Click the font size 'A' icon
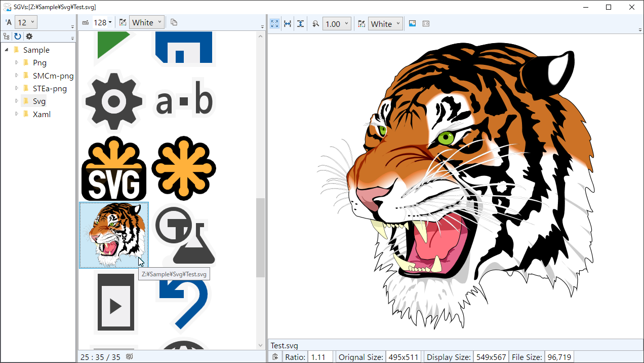644x363 pixels. (8, 22)
